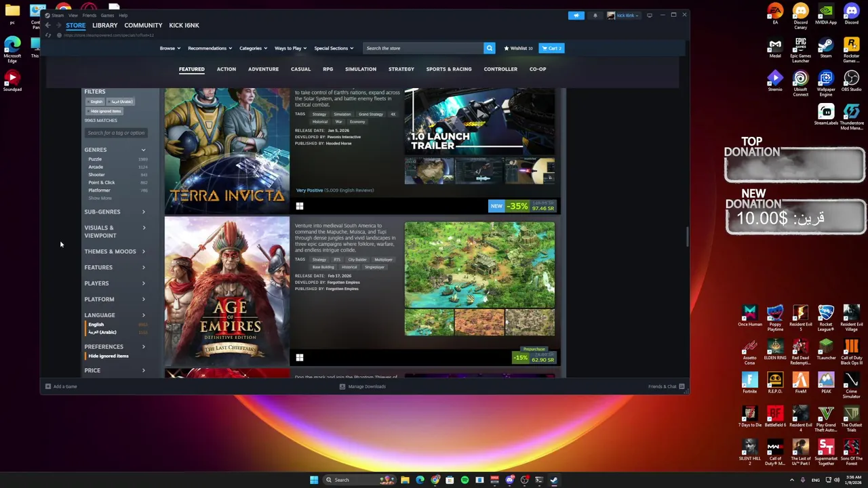Image resolution: width=868 pixels, height=488 pixels.
Task: Switch to the Co-op tab
Action: click(538, 69)
